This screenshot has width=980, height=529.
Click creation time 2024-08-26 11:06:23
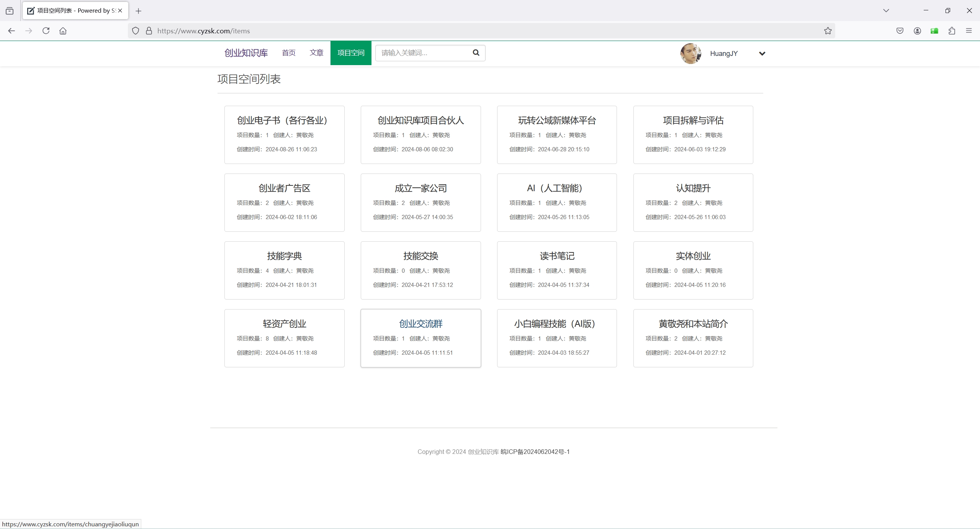point(291,149)
